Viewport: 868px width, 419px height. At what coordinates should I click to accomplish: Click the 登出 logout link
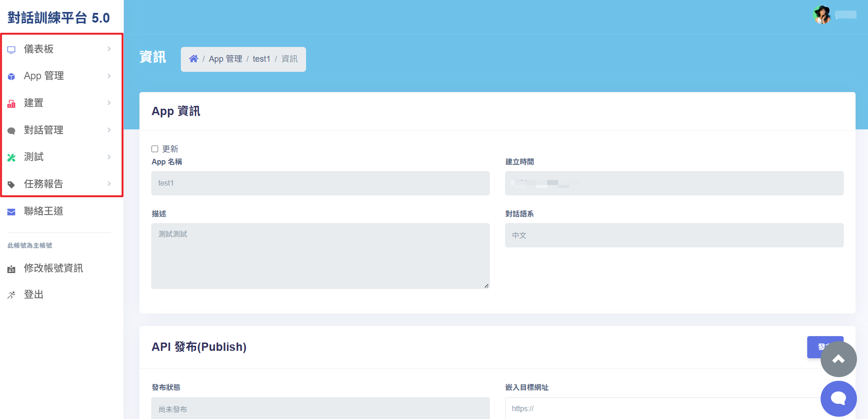click(34, 295)
